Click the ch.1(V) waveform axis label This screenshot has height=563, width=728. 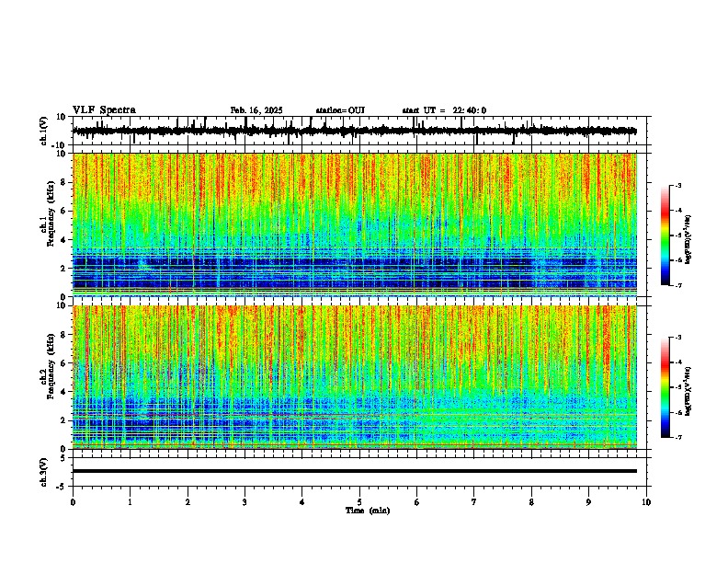[44, 131]
